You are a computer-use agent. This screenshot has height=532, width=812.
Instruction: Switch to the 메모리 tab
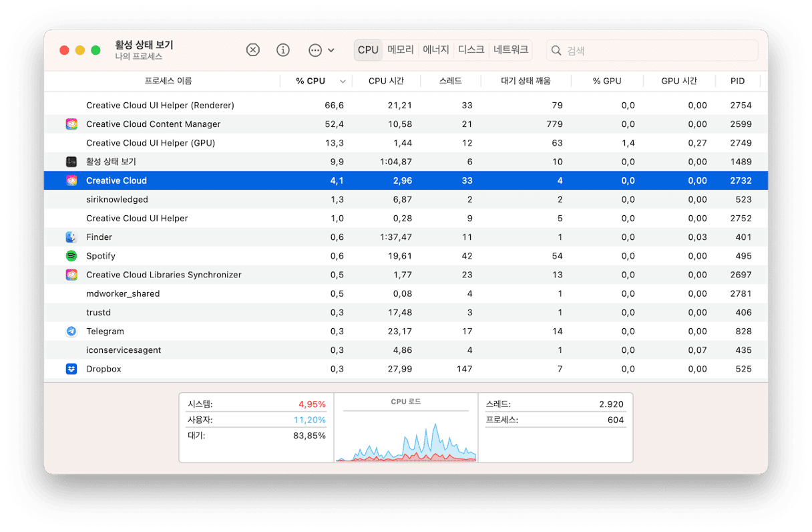[x=401, y=50]
